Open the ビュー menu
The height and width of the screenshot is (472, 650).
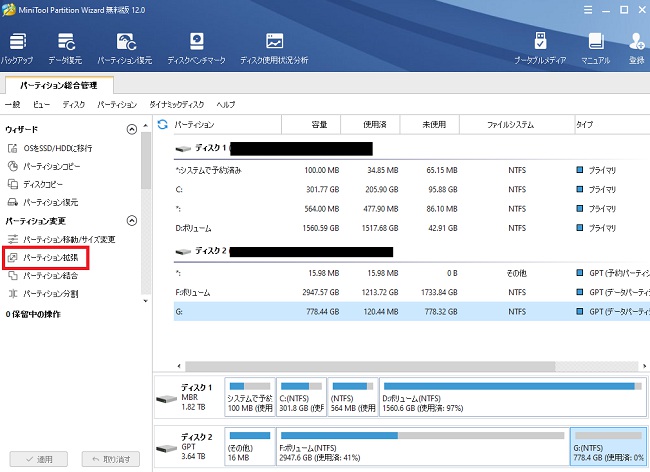click(x=41, y=104)
